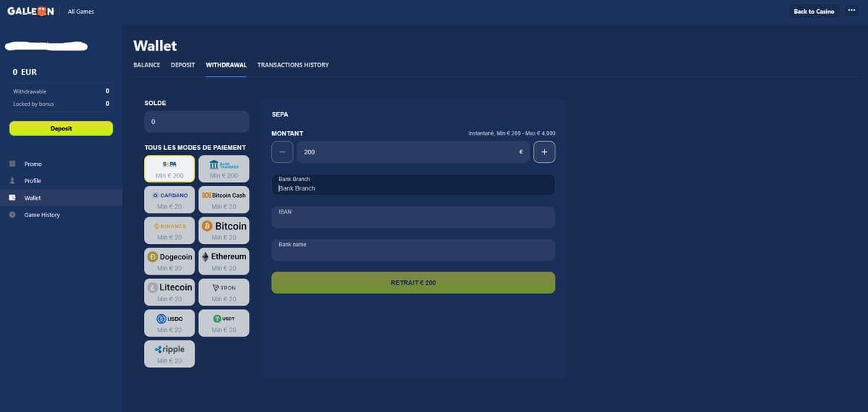Decrease amount with minus button

(282, 152)
